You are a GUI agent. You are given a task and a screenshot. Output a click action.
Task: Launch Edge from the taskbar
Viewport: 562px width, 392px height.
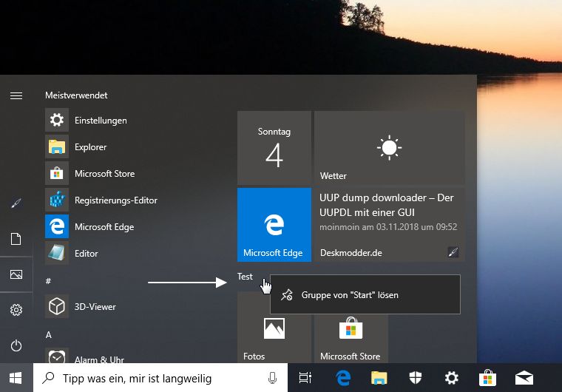tap(343, 378)
